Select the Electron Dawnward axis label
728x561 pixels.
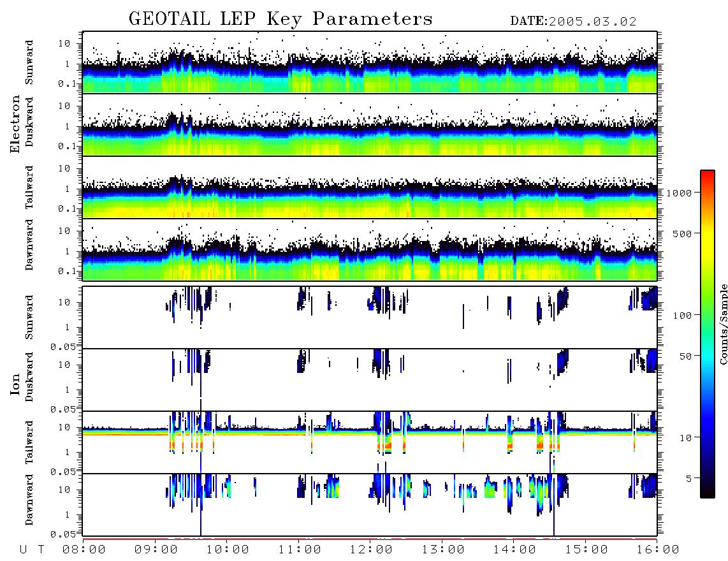[x=29, y=245]
